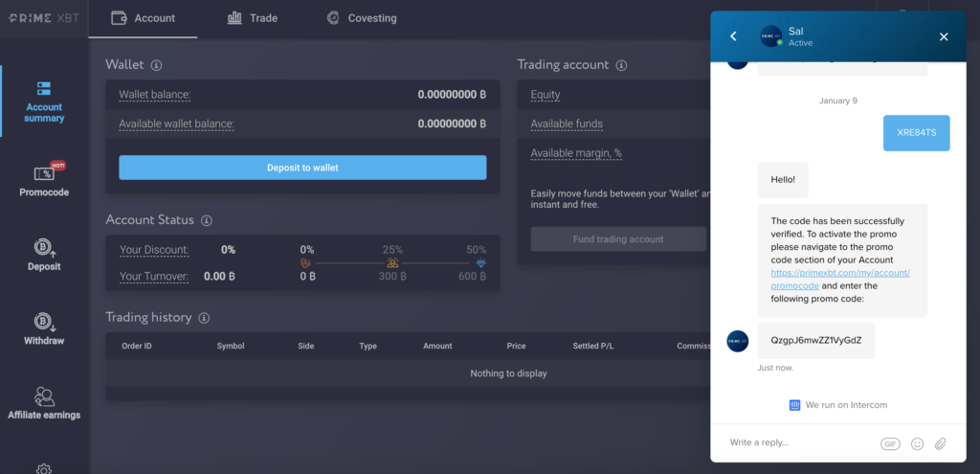Click the QzgpJ6mwZZ1VyGdZ promo code message

coord(816,341)
